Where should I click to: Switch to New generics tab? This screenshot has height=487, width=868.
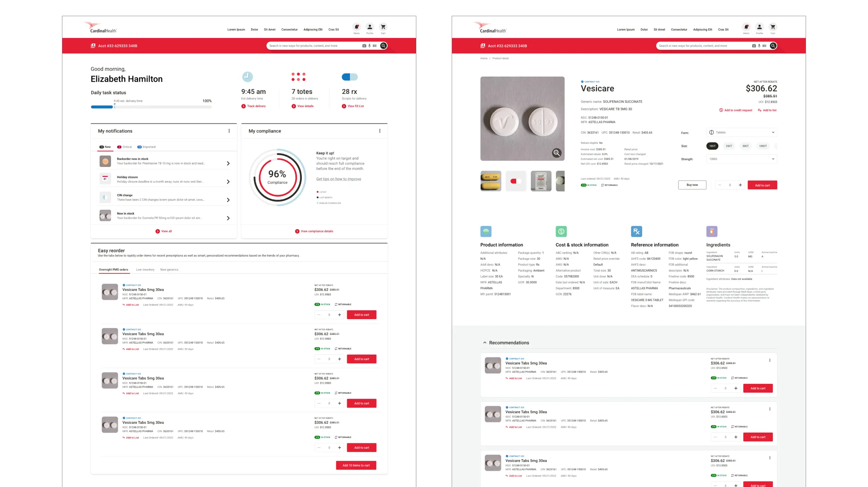[x=169, y=270]
